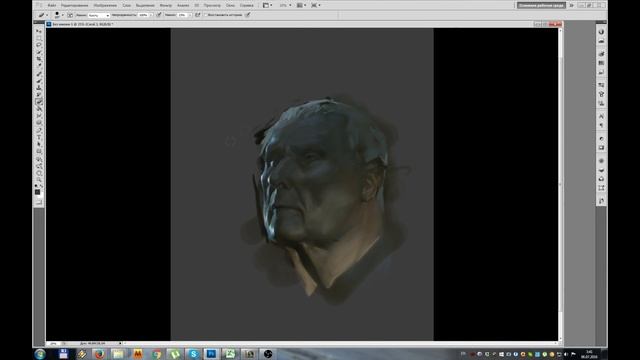The image size is (640, 360).
Task: Select the Pen tool
Action: [x=39, y=130]
